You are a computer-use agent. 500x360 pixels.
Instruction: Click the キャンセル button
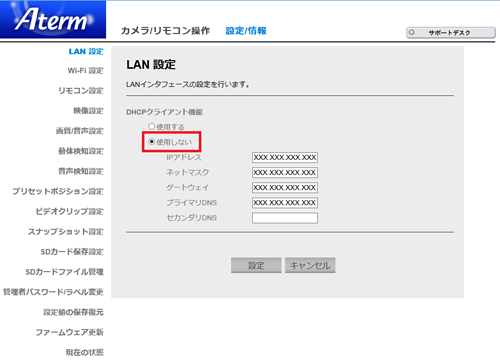pos(310,265)
